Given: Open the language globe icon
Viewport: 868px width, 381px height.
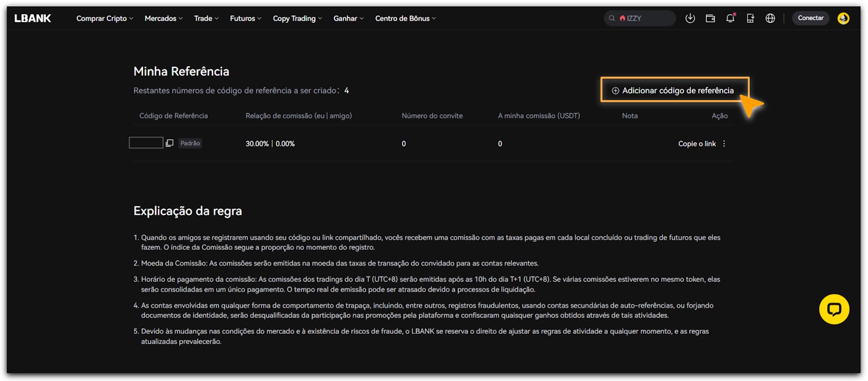Looking at the screenshot, I should pyautogui.click(x=770, y=18).
